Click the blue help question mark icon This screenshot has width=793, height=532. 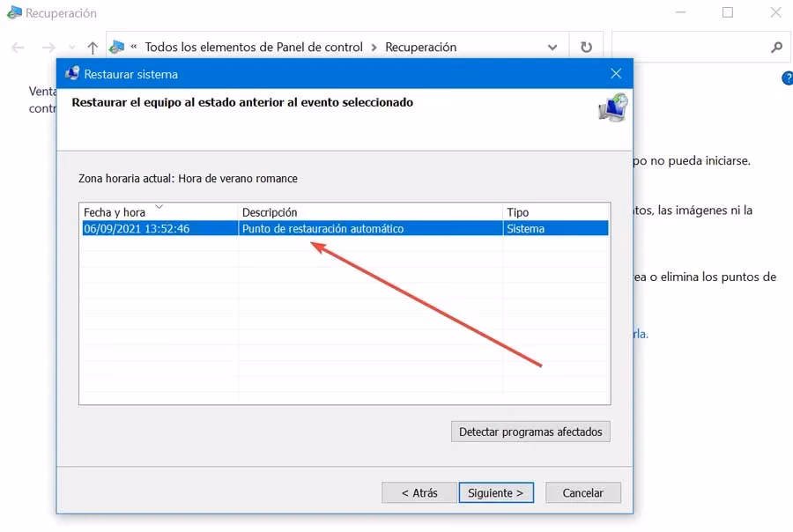(x=787, y=78)
